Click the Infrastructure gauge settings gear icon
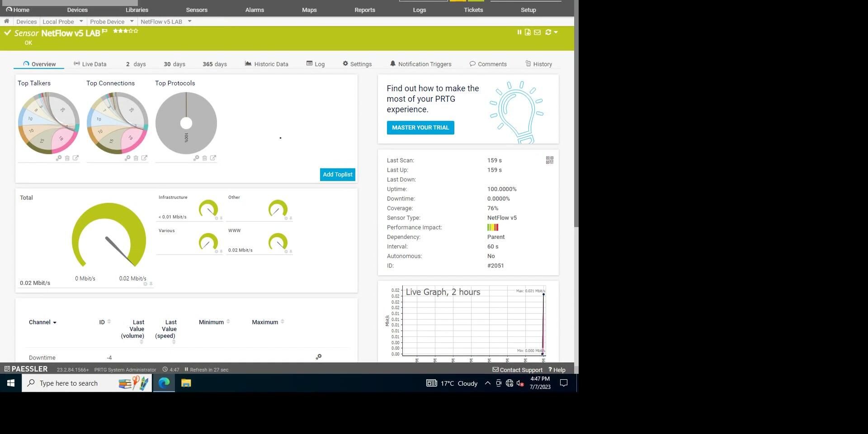 coord(216,219)
